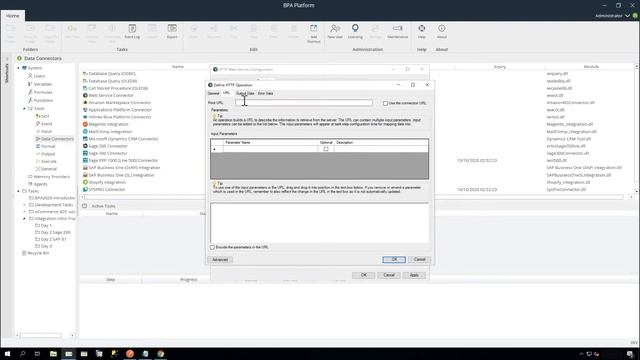Tick the Use the connection URL checkbox
The height and width of the screenshot is (360, 640).
pyautogui.click(x=385, y=103)
